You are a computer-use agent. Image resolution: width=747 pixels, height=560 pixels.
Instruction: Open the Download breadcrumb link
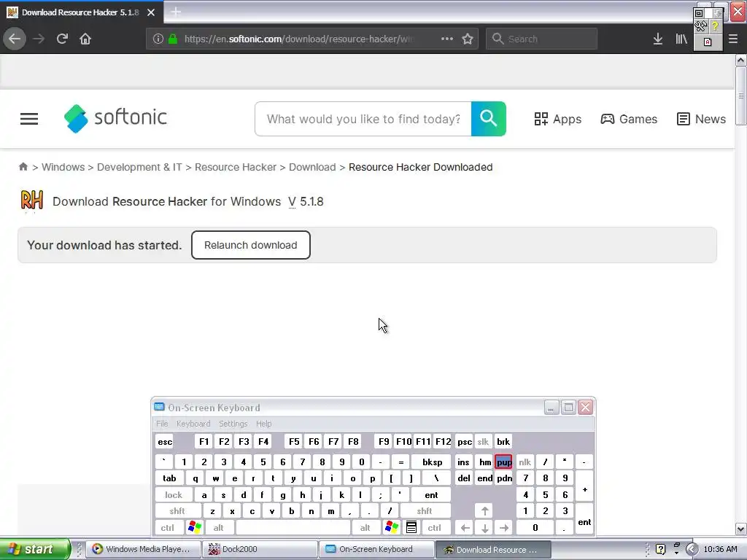312,167
